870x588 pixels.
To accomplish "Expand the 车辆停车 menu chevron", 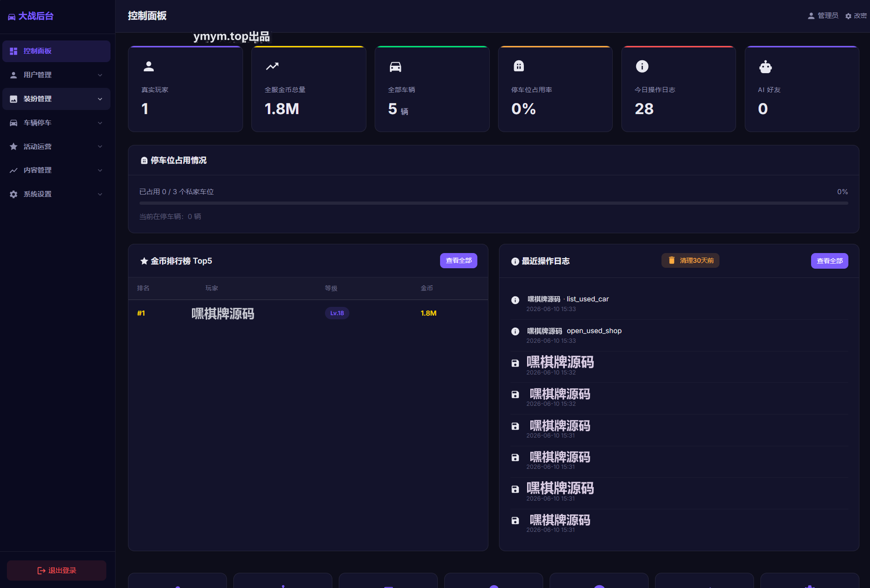I will tap(100, 123).
